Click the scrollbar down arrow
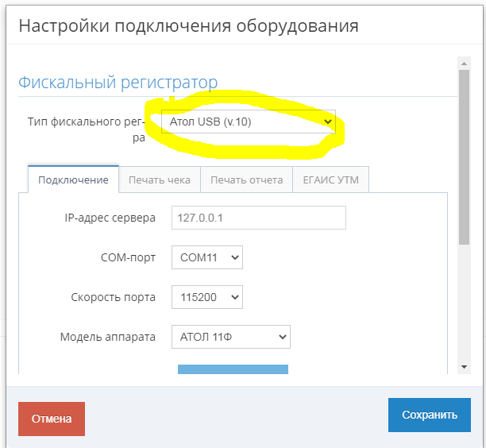The width and height of the screenshot is (486, 448). (x=464, y=367)
